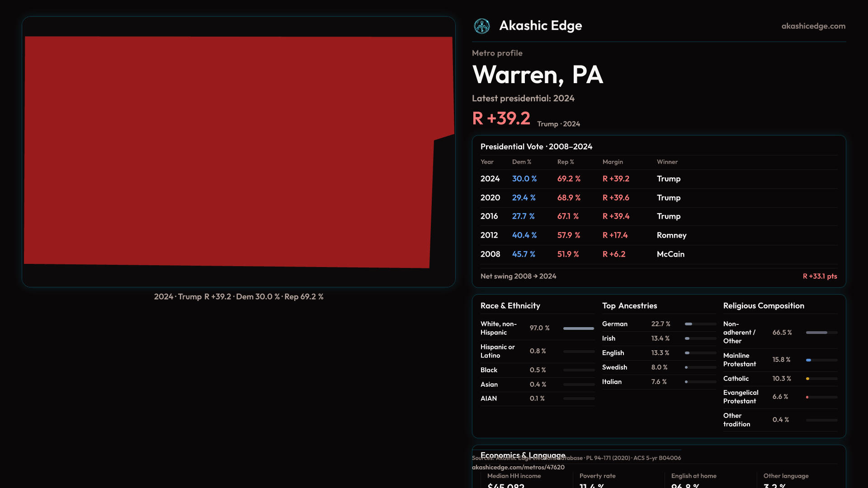This screenshot has height=488, width=868.
Task: Click the Net swing R +33.1 pts value
Action: (x=819, y=276)
